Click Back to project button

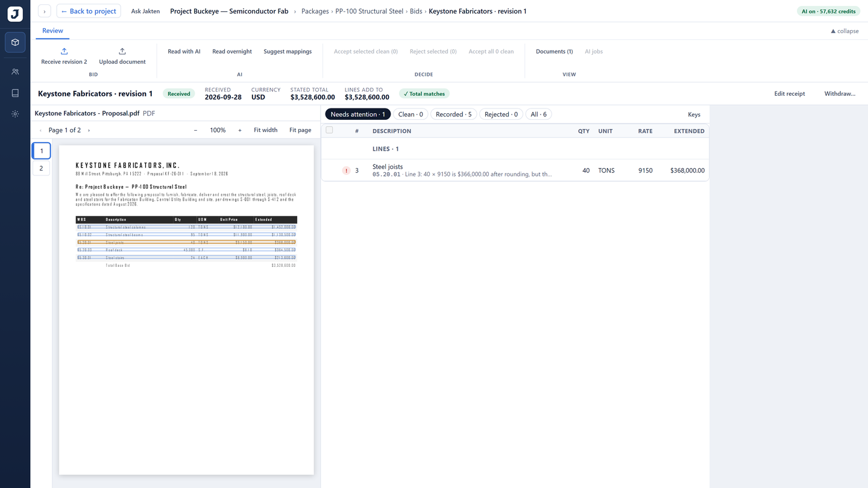click(89, 11)
